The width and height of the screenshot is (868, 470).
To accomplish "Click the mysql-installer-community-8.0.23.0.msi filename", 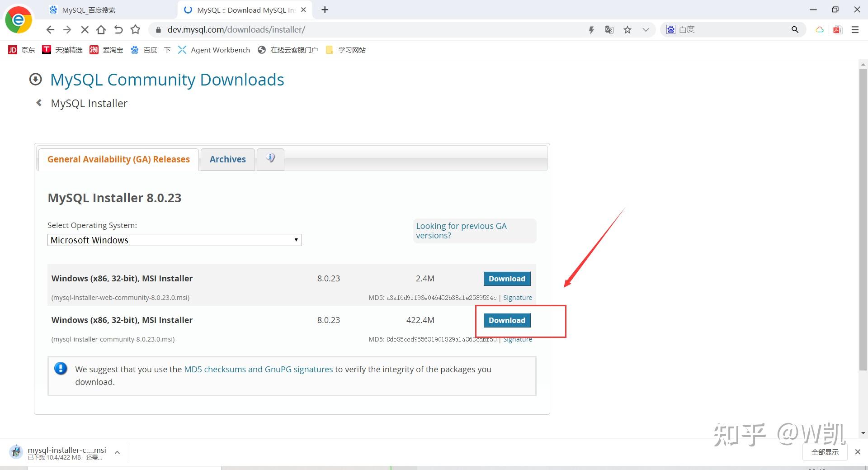I will [113, 339].
